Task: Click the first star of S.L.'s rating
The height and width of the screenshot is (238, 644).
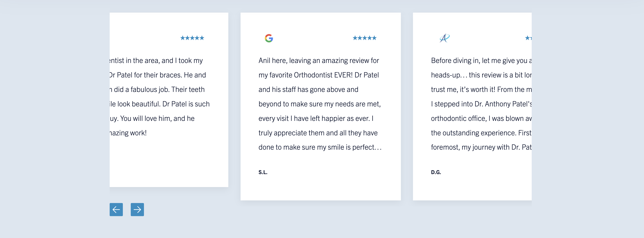Action: click(x=355, y=38)
